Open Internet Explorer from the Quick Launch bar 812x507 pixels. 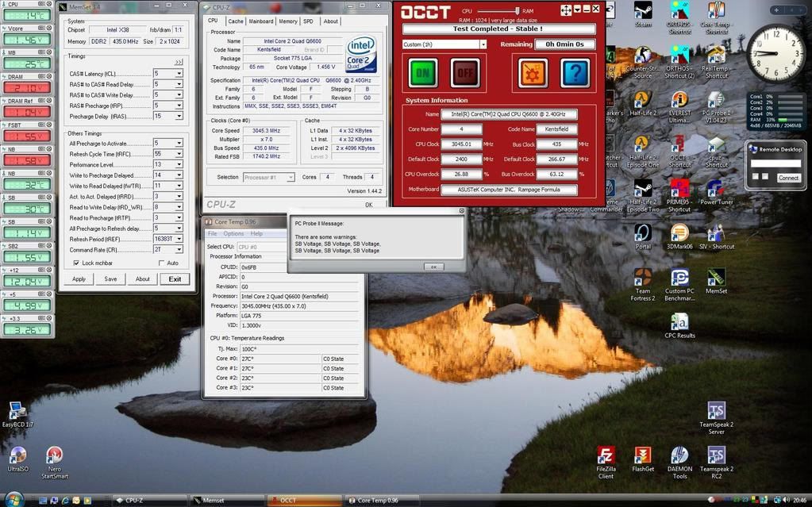click(x=65, y=501)
